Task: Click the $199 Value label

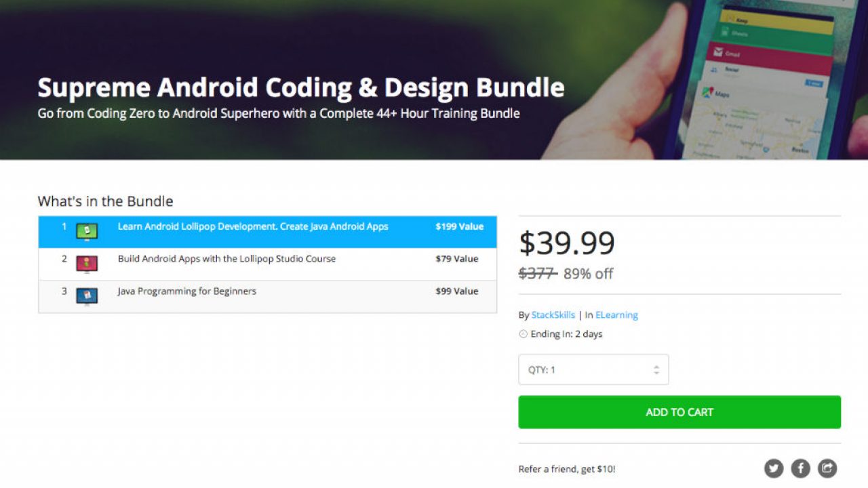Action: pos(459,226)
